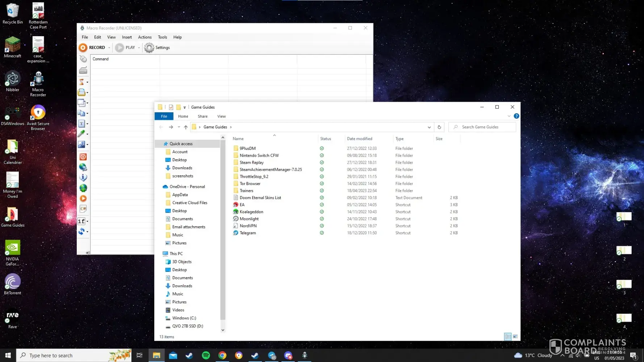Select the hourglass wait icon

pyautogui.click(x=82, y=82)
